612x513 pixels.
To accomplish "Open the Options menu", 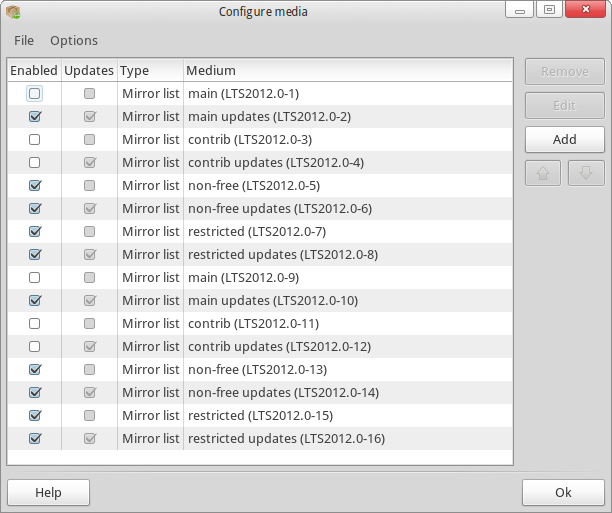I will tap(74, 41).
